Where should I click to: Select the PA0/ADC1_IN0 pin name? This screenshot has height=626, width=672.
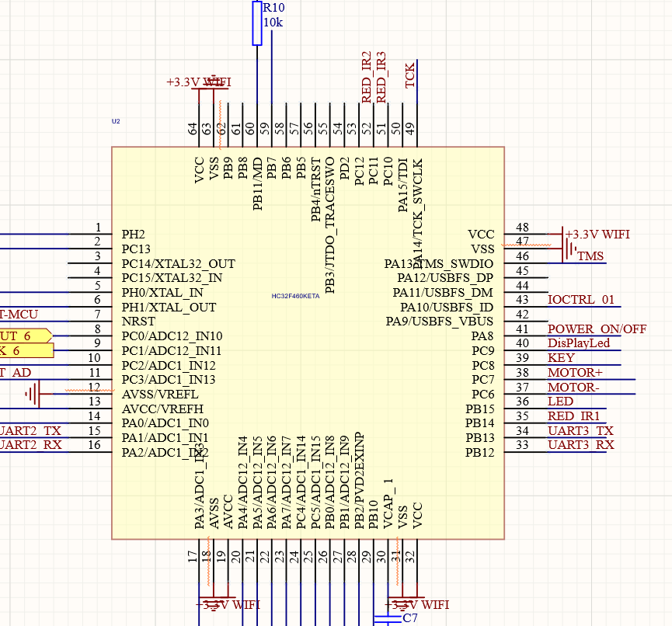pyautogui.click(x=165, y=423)
